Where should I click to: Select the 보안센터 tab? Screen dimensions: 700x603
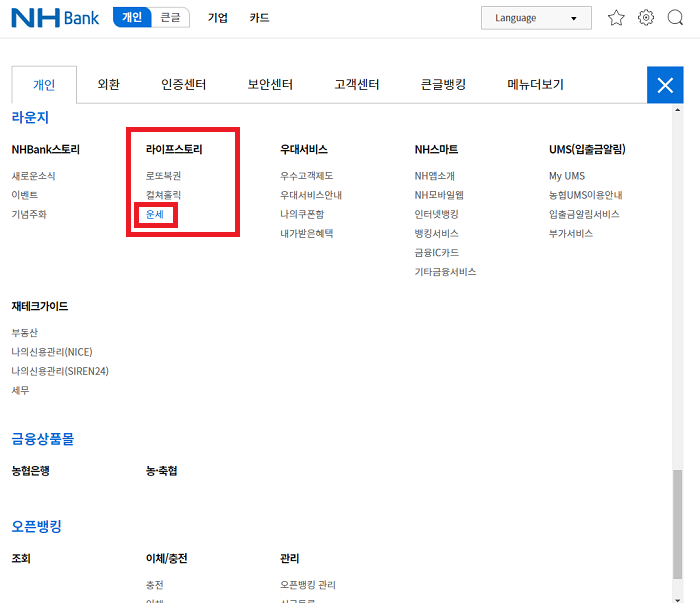270,84
